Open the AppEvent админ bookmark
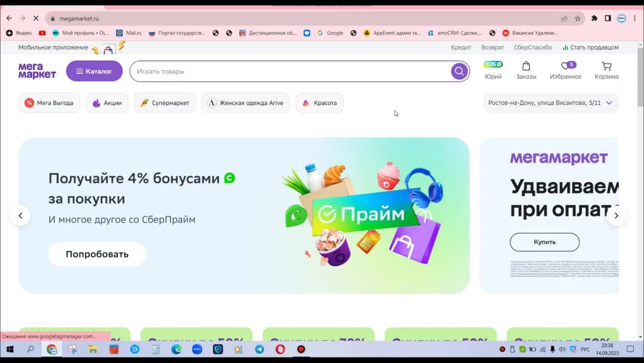The width and height of the screenshot is (644, 363). pos(392,33)
